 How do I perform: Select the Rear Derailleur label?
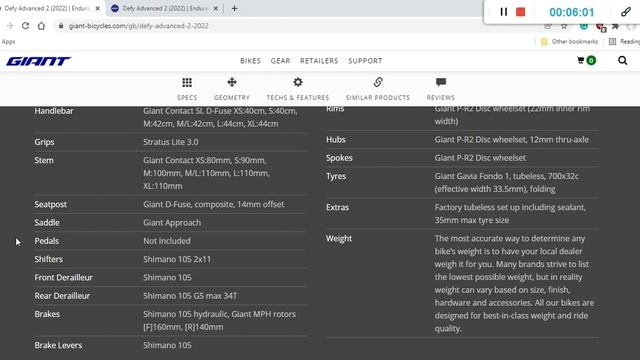click(x=62, y=296)
